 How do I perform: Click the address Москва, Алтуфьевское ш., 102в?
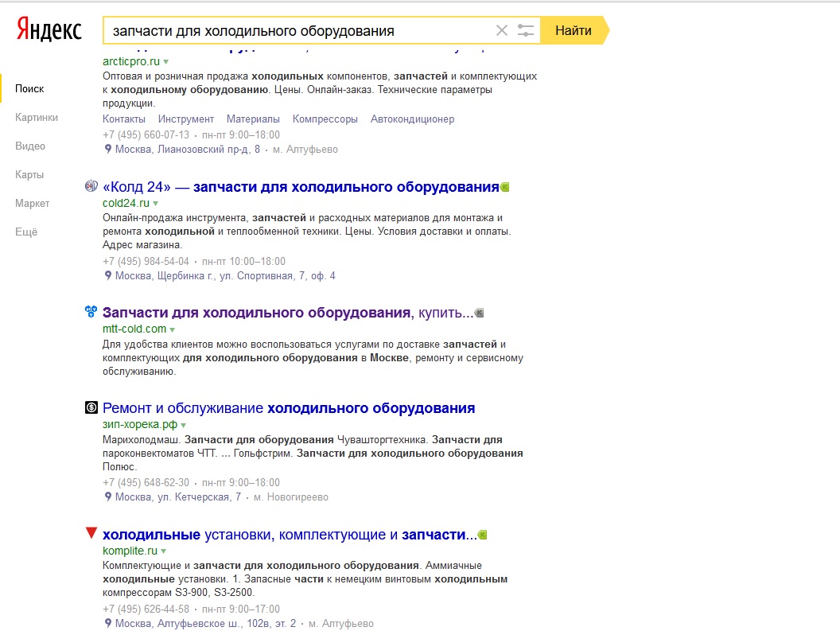[x=205, y=624]
